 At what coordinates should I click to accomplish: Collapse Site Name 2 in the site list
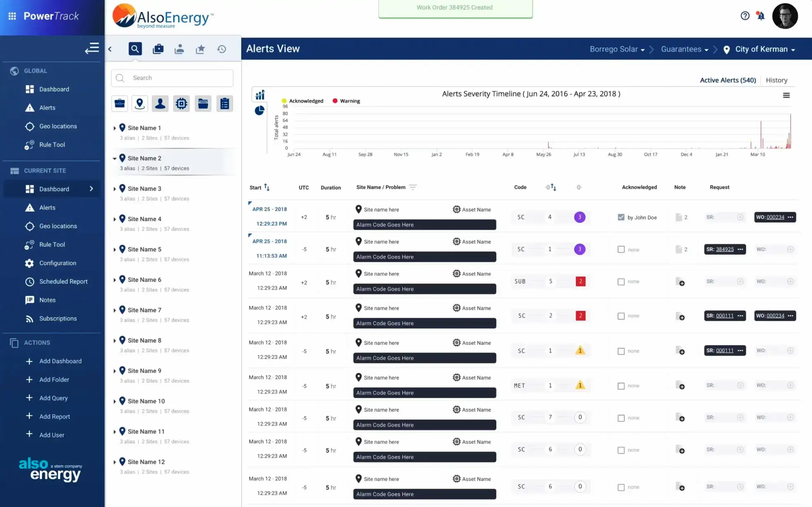(114, 158)
